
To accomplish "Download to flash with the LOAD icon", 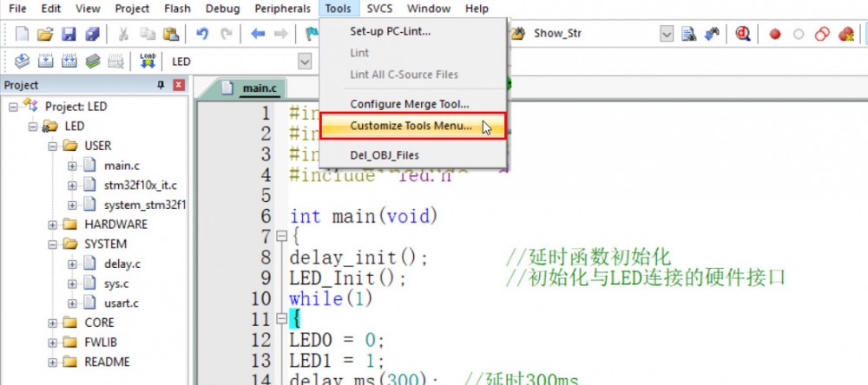I will pos(148,61).
